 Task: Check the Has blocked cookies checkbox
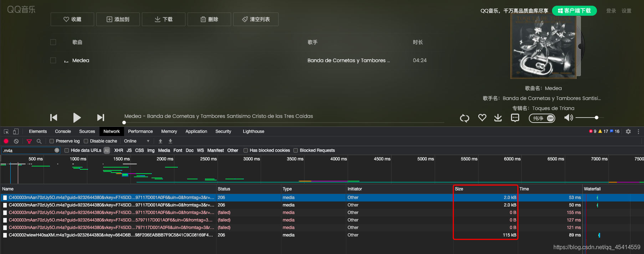pyautogui.click(x=246, y=150)
